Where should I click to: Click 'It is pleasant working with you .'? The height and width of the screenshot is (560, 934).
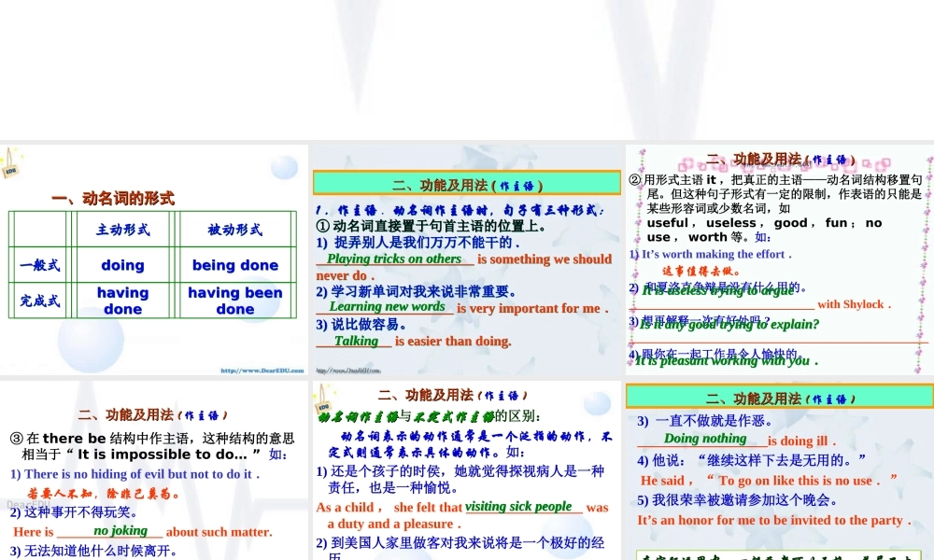(727, 360)
